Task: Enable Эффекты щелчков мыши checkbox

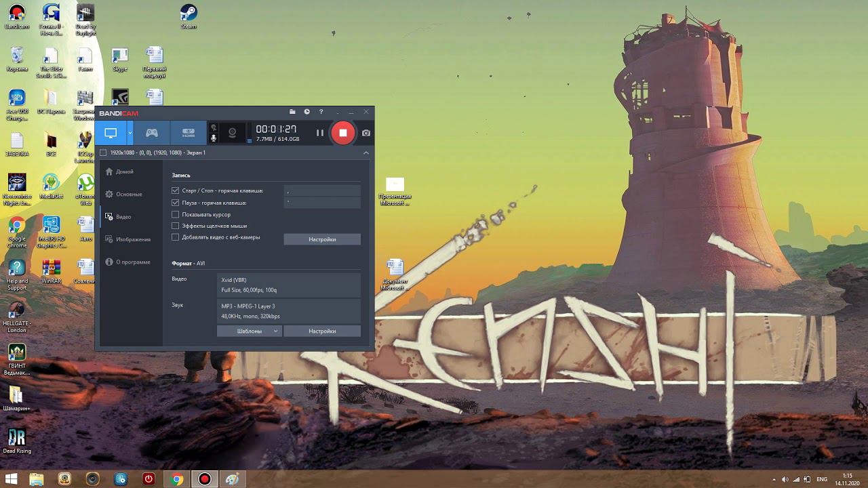Action: pyautogui.click(x=176, y=226)
